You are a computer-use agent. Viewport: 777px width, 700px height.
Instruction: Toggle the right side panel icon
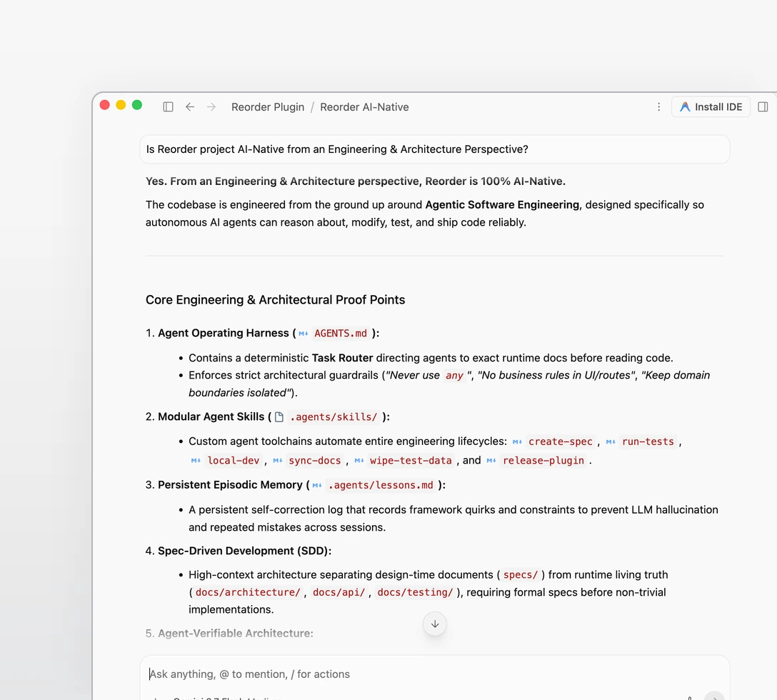763,107
